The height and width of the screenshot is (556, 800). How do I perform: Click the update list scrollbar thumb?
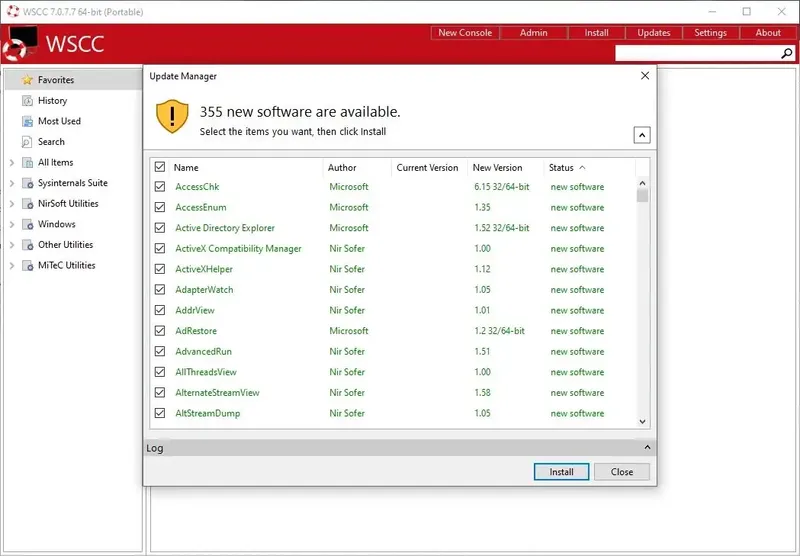point(642,195)
